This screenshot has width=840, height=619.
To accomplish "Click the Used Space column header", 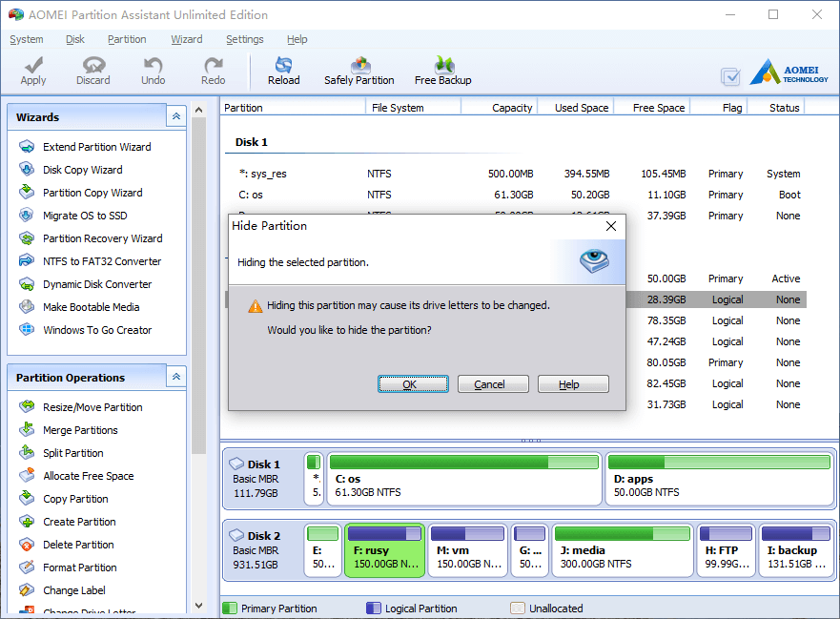I will pos(576,108).
